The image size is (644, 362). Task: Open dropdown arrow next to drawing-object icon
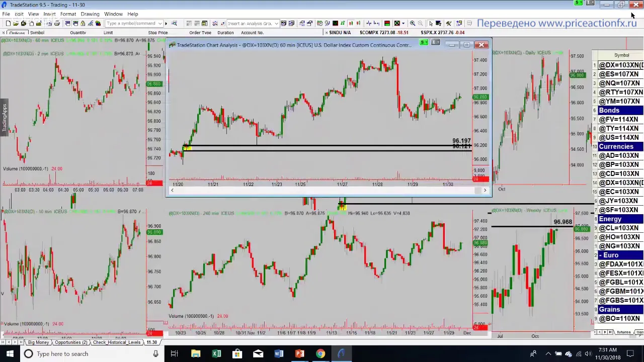coord(403,23)
